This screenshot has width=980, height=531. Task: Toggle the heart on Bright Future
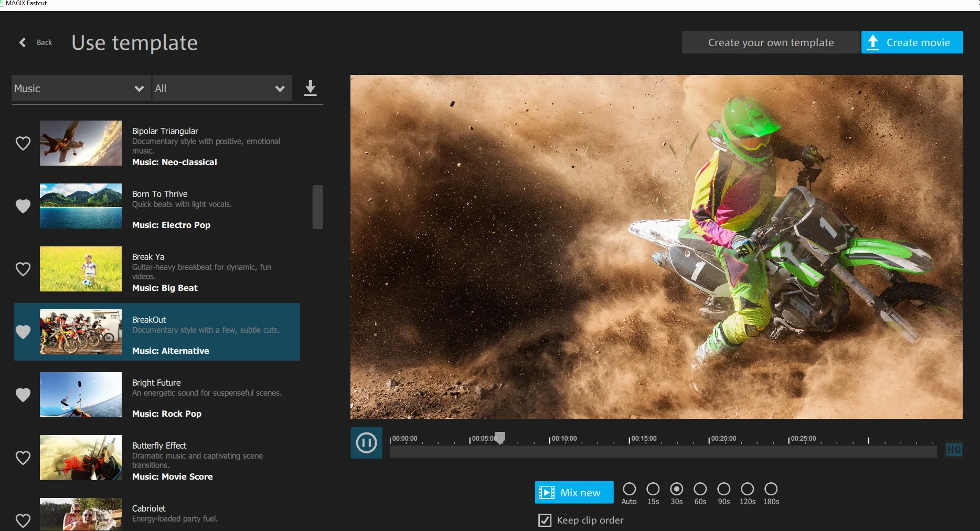[x=23, y=395]
